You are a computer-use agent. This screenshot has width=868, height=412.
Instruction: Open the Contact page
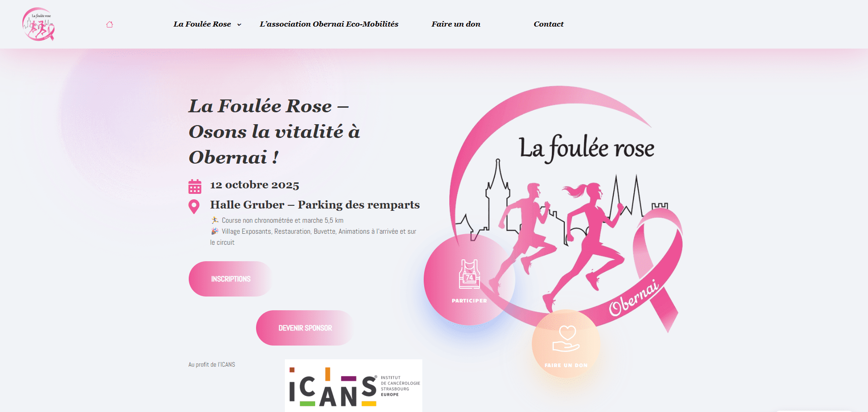[548, 24]
